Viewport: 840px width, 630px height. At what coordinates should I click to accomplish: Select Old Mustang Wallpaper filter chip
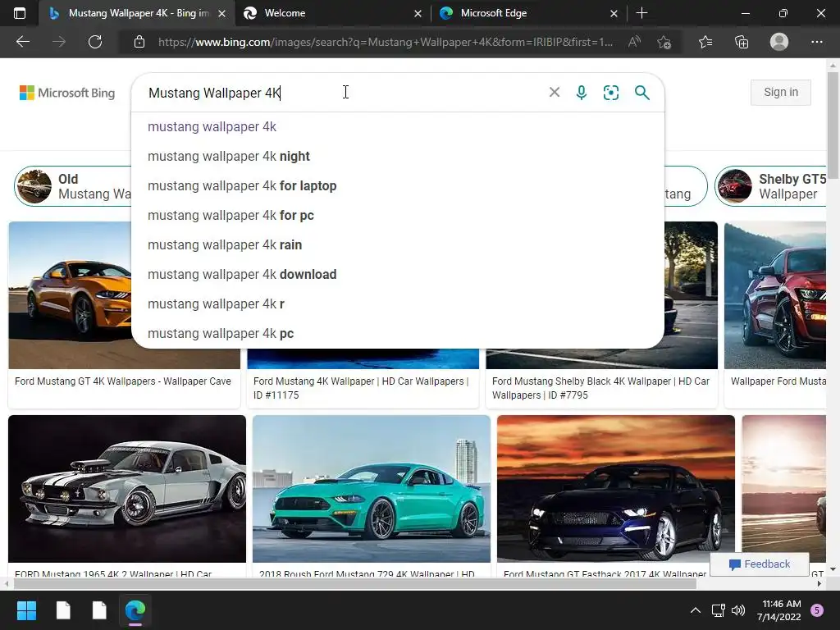coord(73,186)
